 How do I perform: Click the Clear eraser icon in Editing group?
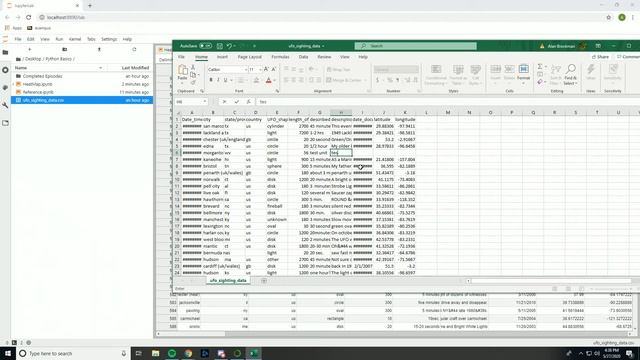(540, 82)
